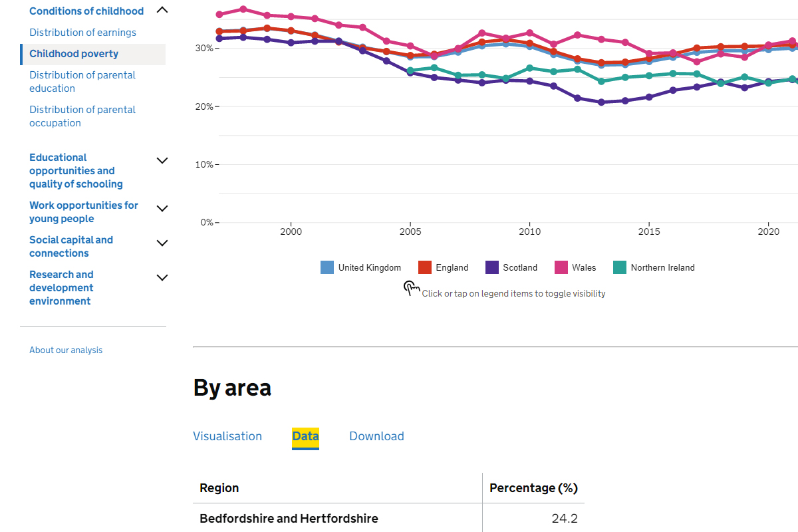Expand Research and development environment chevron

(x=162, y=277)
